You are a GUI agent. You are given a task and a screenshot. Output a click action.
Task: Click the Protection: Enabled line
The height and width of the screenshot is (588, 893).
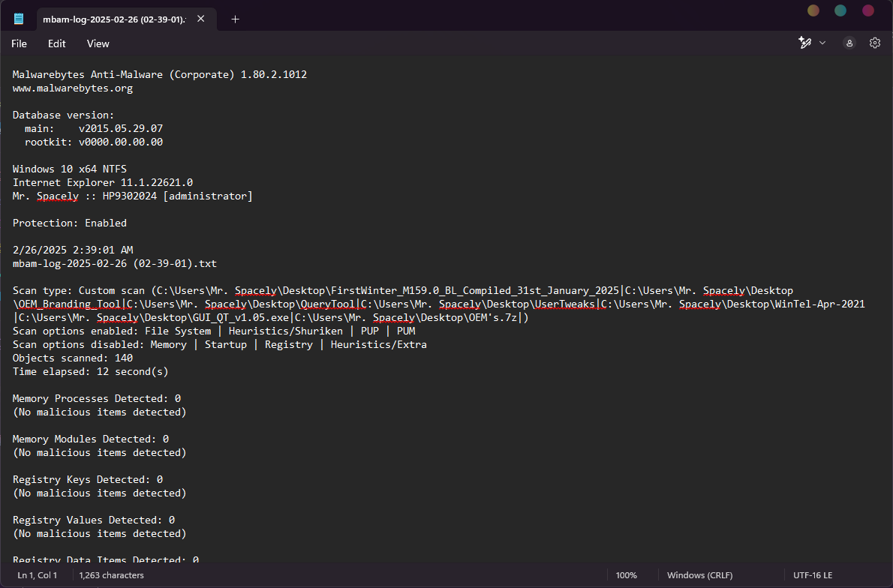tap(70, 223)
